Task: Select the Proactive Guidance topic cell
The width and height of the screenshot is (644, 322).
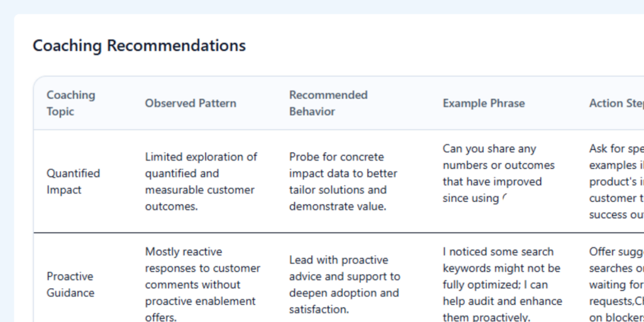Action: (70, 285)
